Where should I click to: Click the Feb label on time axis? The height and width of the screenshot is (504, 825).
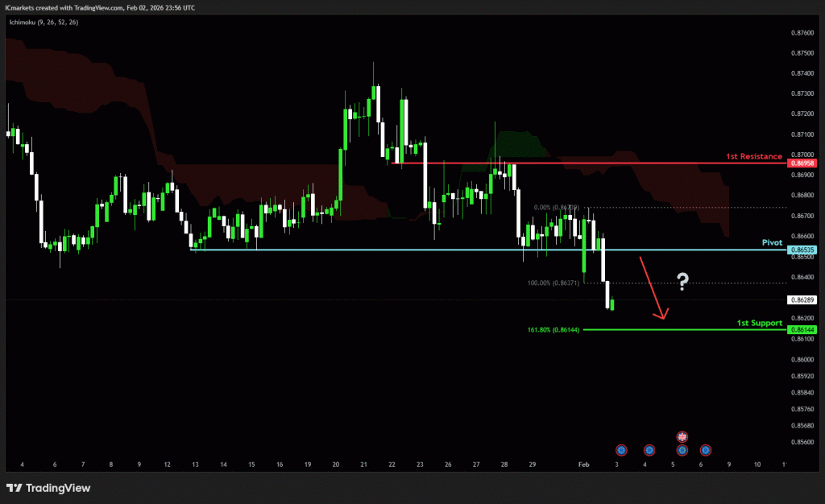(585, 465)
